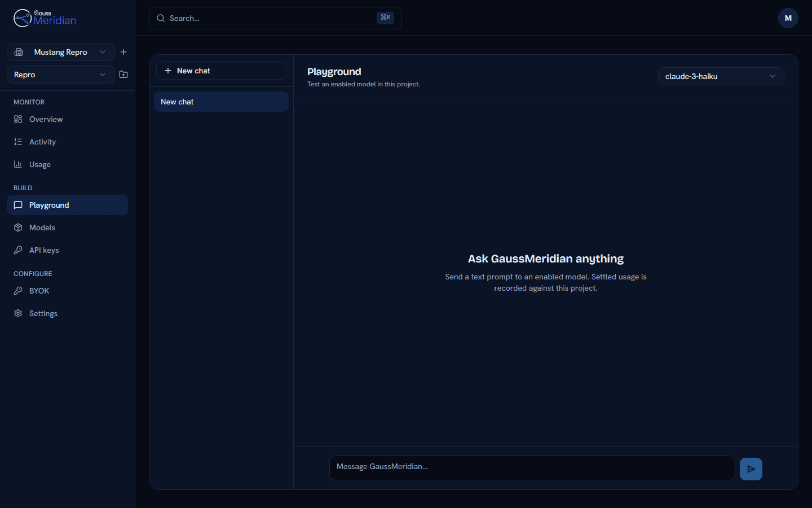This screenshot has width=812, height=508.
Task: Select Playground in the sidebar
Action: (67, 205)
